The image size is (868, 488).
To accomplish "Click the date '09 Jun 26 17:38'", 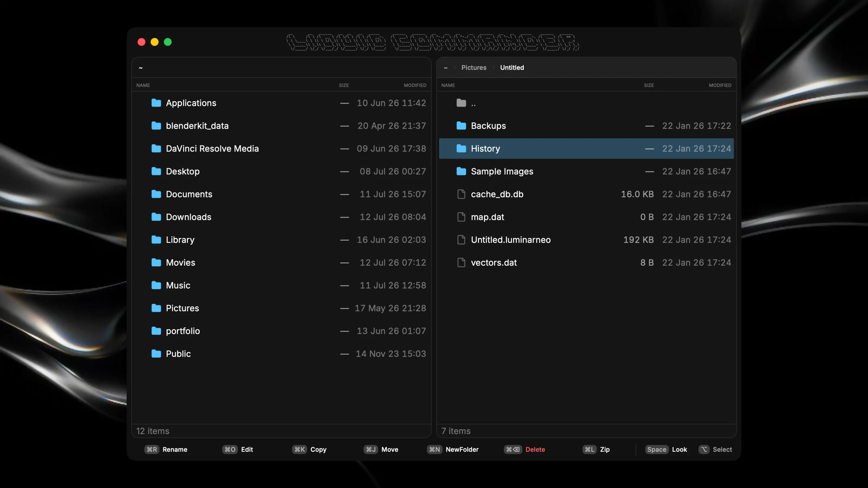I will 391,149.
